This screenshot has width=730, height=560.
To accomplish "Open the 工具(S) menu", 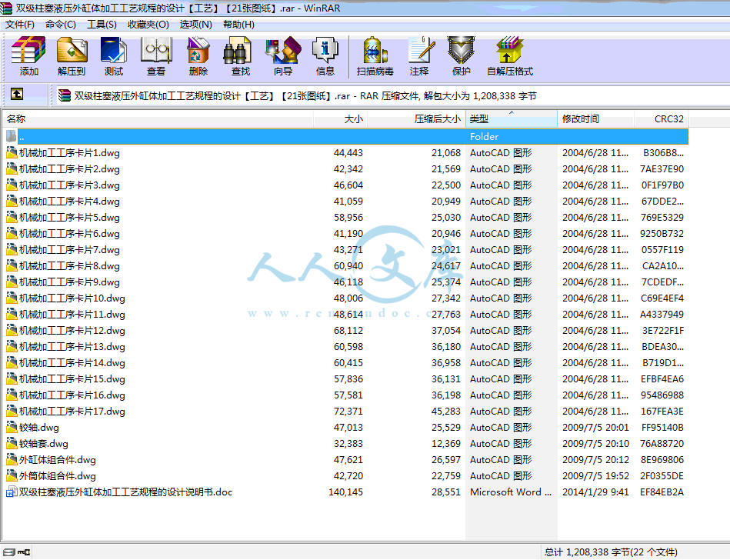I will [x=102, y=24].
